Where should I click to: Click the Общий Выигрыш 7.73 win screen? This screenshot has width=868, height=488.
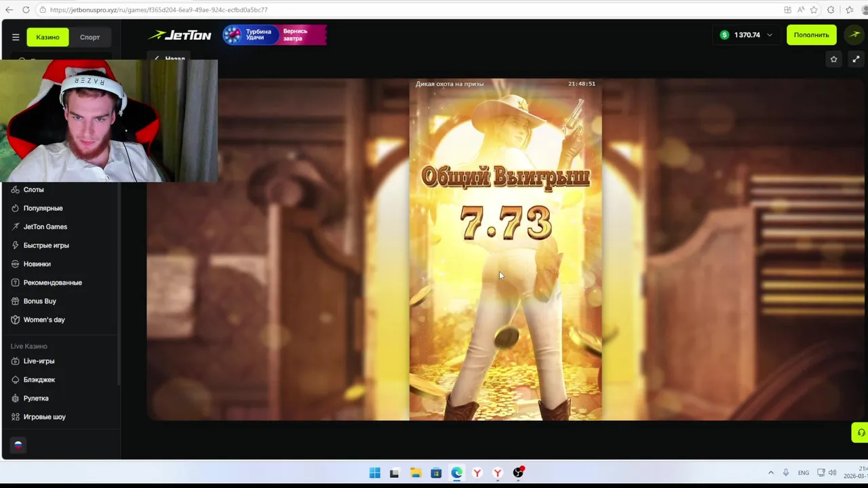pos(505,249)
